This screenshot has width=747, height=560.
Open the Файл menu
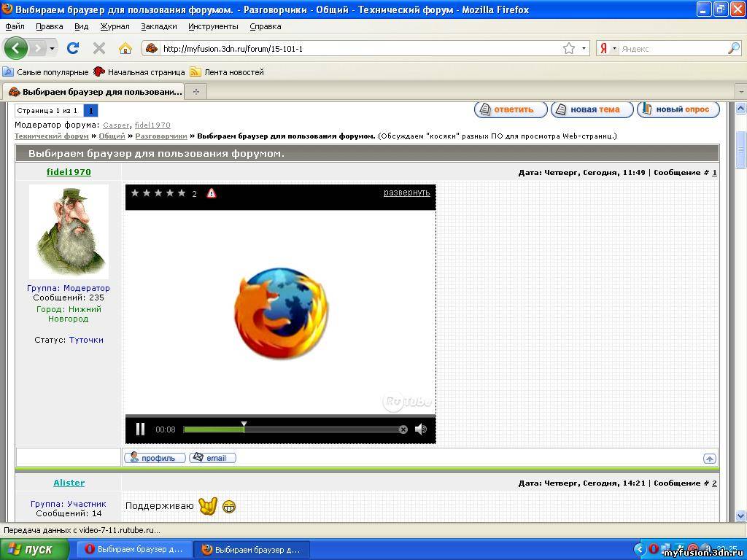[x=15, y=27]
